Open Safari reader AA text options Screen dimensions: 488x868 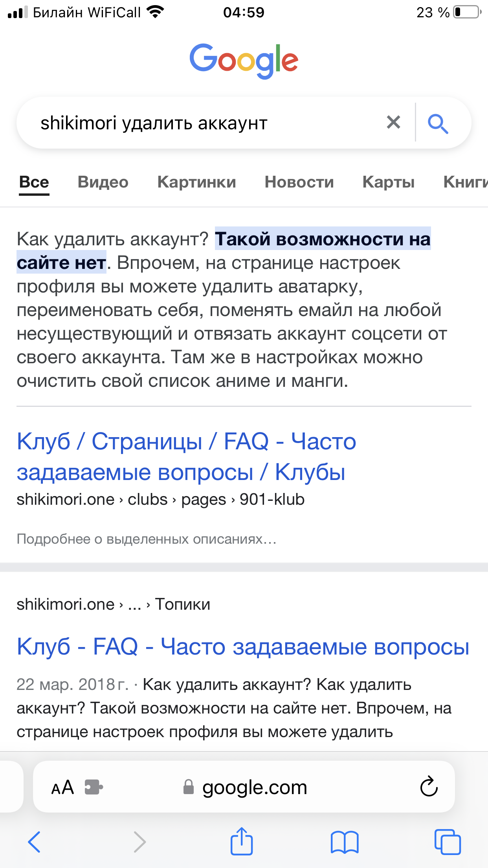[63, 787]
